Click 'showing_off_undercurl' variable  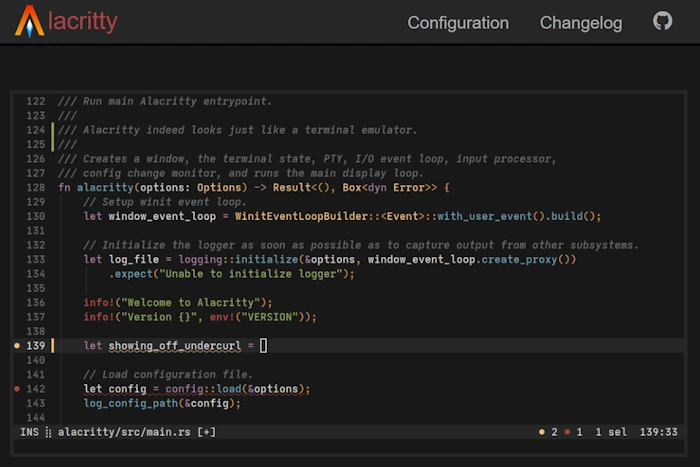point(175,346)
